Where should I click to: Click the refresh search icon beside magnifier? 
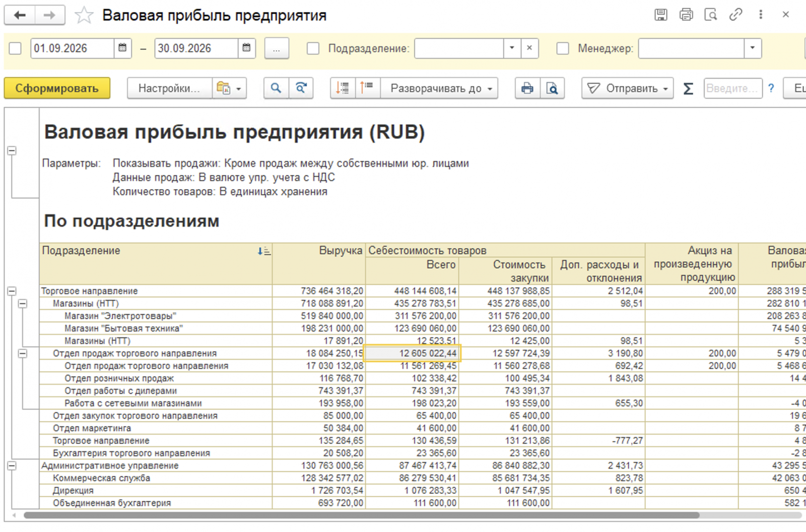[301, 88]
